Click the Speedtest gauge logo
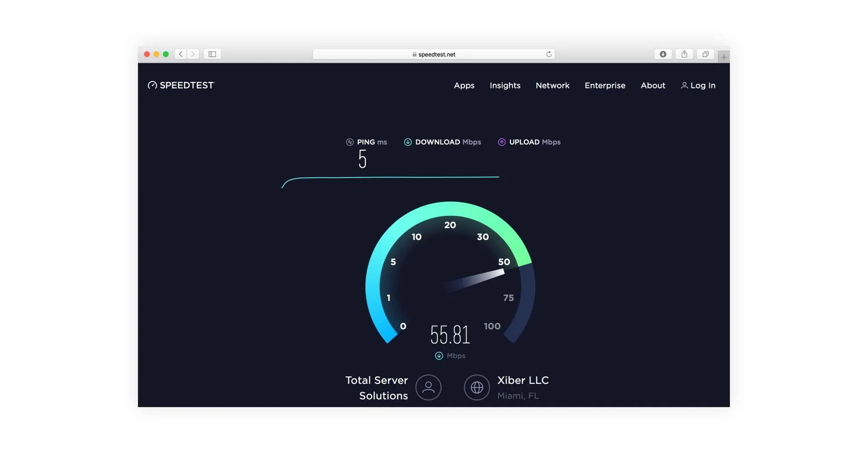The width and height of the screenshot is (868, 453). pos(152,85)
